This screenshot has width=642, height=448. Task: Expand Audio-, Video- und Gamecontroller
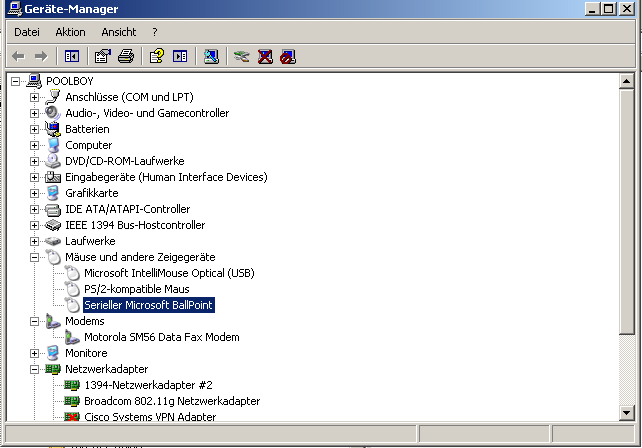click(34, 113)
